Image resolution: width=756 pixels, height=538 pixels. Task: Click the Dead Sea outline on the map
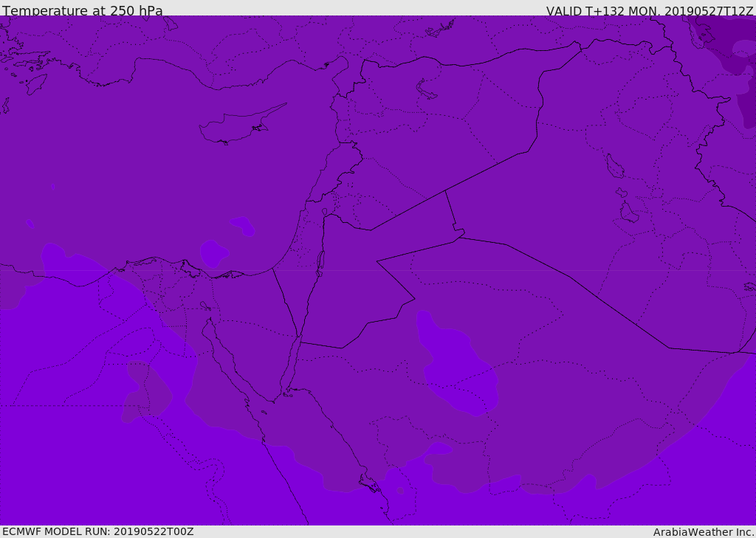click(320, 263)
